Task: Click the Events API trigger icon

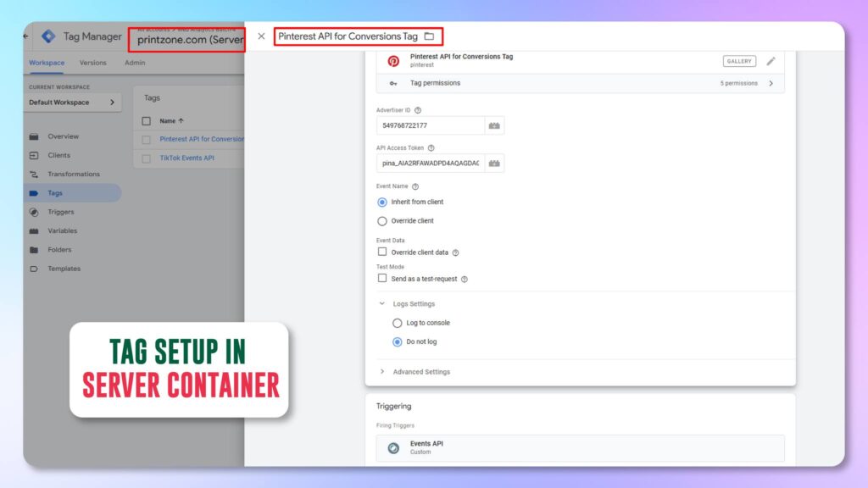Action: (x=393, y=447)
